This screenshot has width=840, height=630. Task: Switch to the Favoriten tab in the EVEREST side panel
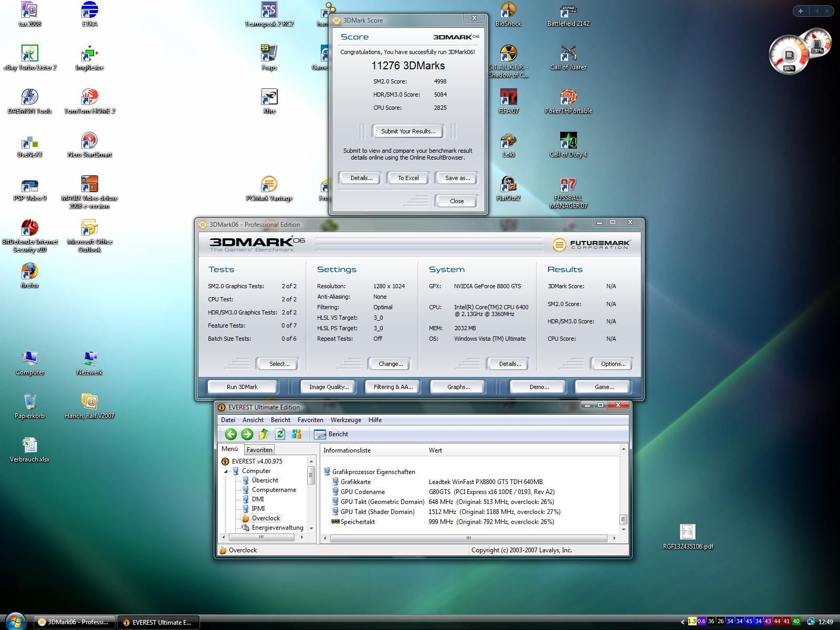click(x=259, y=450)
